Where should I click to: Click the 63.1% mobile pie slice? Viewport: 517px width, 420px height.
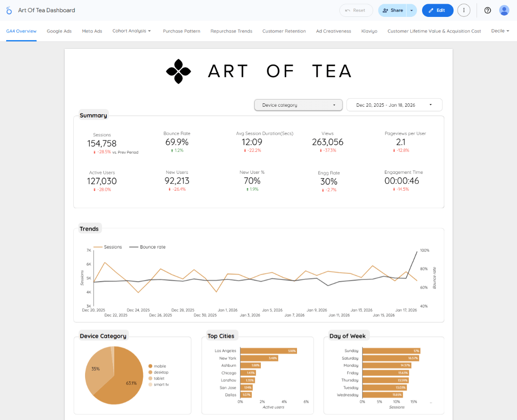(127, 379)
